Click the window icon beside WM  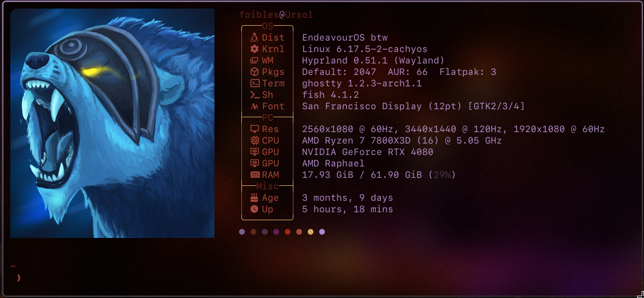click(255, 61)
